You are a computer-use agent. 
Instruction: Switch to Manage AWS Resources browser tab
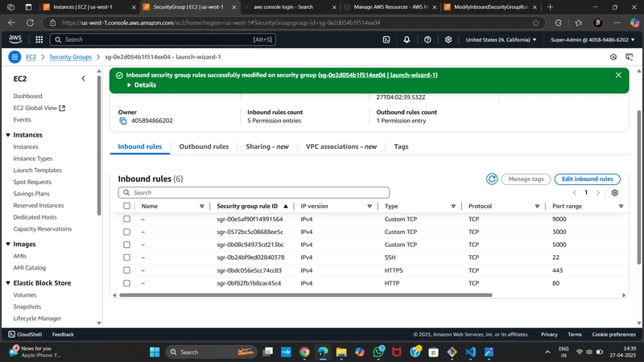pyautogui.click(x=390, y=7)
